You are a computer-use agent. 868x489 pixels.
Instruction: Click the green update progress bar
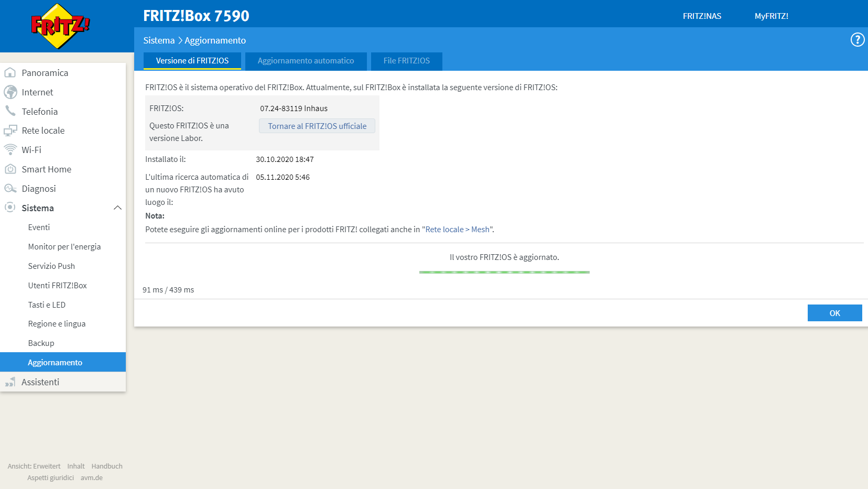504,272
